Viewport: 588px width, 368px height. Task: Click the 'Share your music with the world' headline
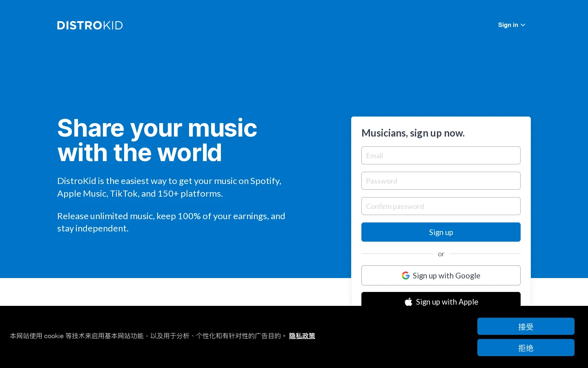pos(157,140)
